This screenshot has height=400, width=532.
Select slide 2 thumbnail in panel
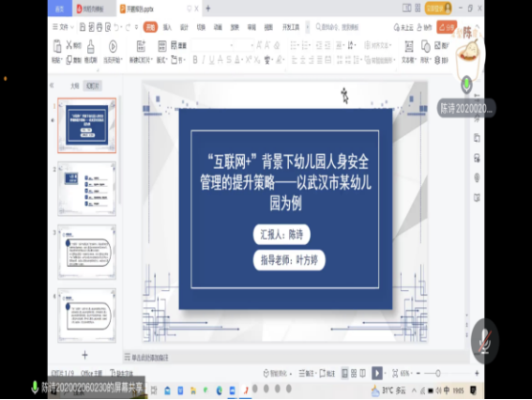click(x=87, y=189)
